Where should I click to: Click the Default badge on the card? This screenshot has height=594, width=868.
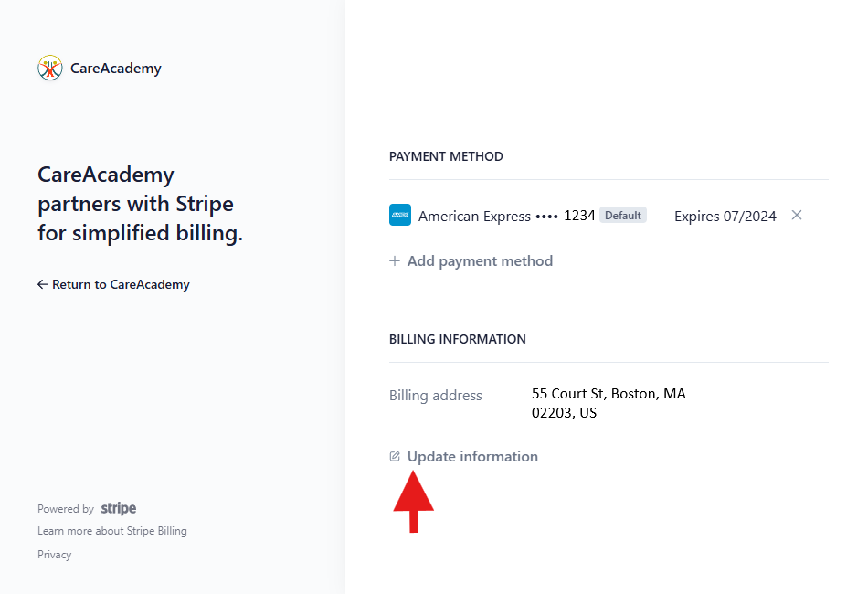point(623,216)
